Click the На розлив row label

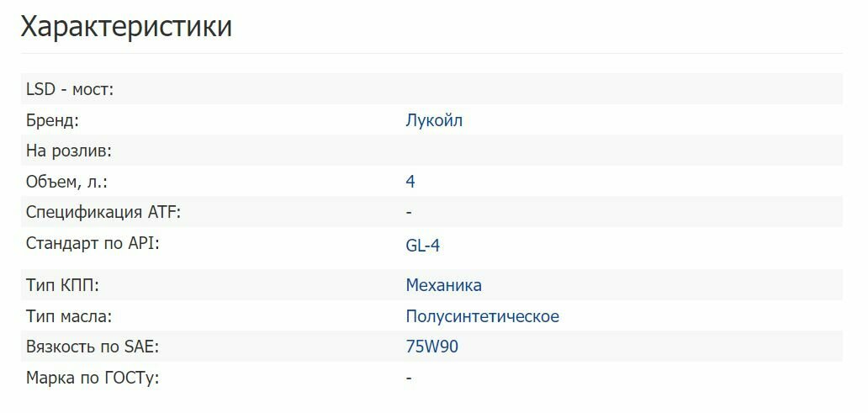point(69,151)
